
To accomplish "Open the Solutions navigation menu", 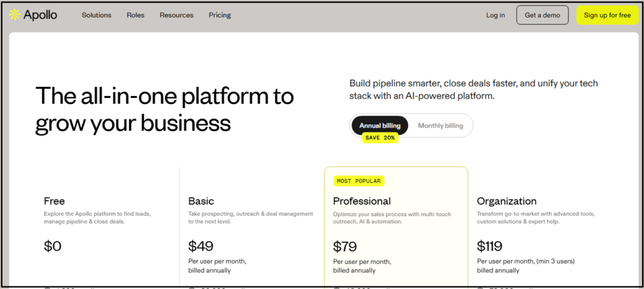I will click(96, 15).
